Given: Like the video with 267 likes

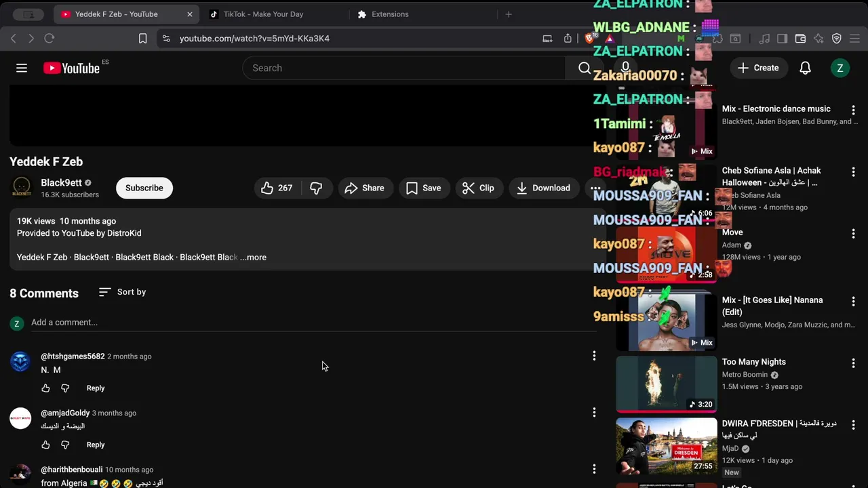Looking at the screenshot, I should pos(277,188).
